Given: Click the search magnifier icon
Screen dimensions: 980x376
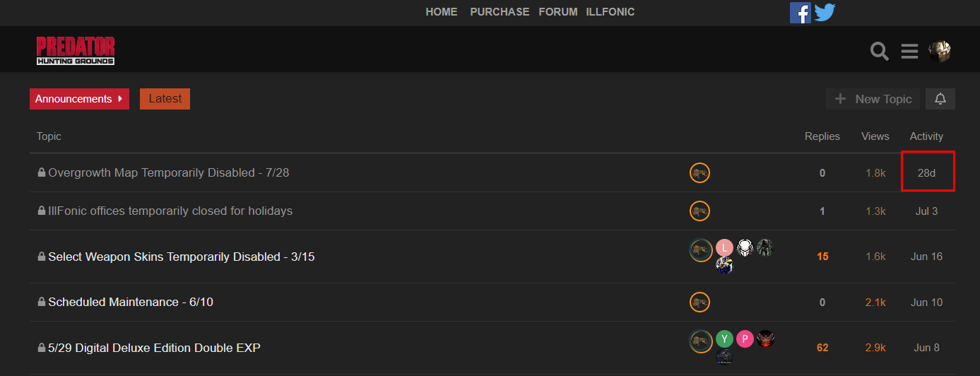Looking at the screenshot, I should [880, 51].
